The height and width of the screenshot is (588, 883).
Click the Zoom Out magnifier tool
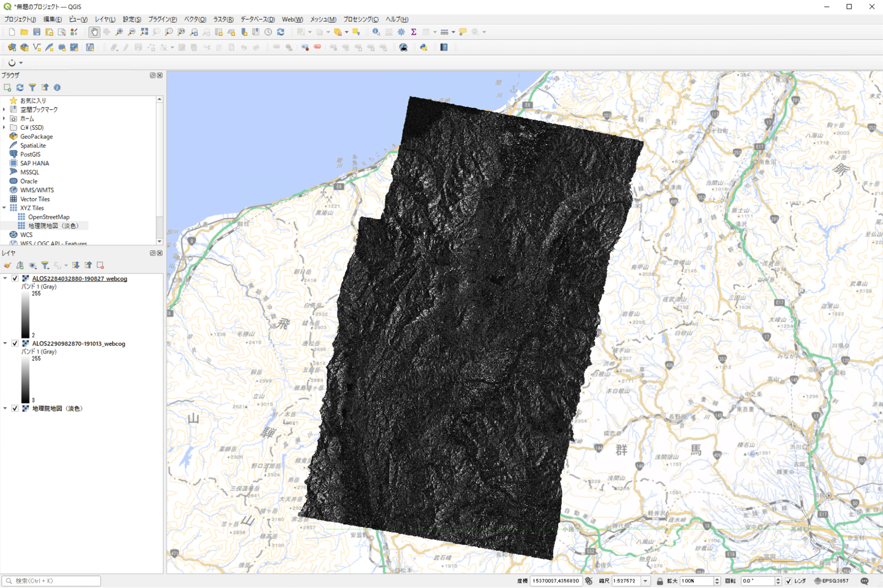coord(132,32)
